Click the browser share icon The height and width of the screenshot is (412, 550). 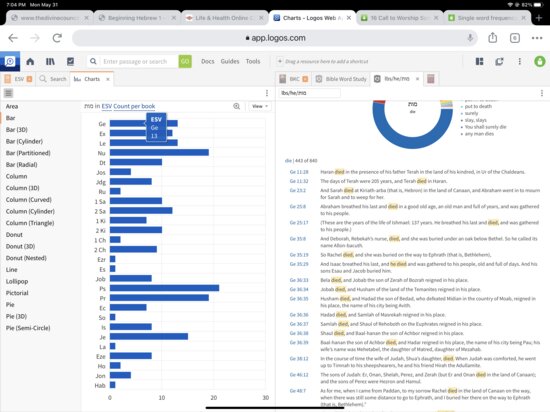pos(493,38)
